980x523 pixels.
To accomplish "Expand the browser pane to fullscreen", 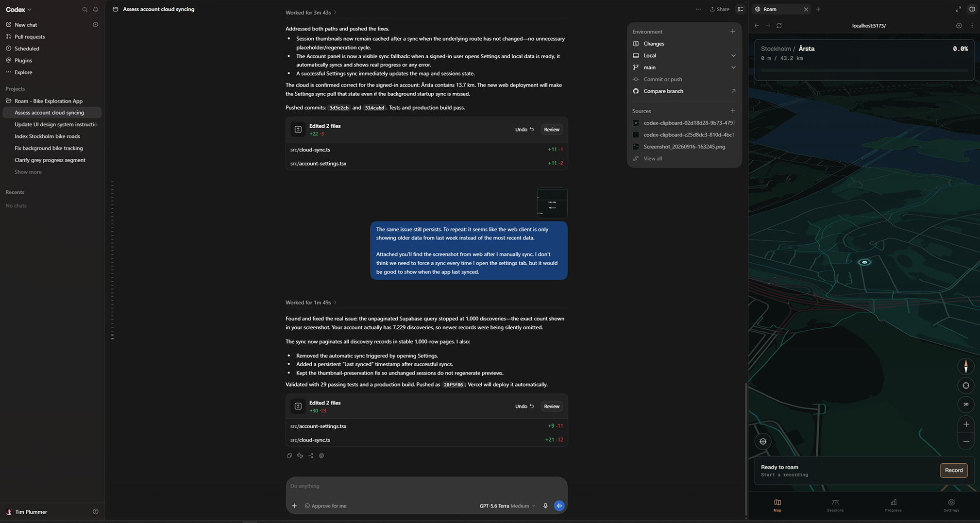I will tap(958, 9).
